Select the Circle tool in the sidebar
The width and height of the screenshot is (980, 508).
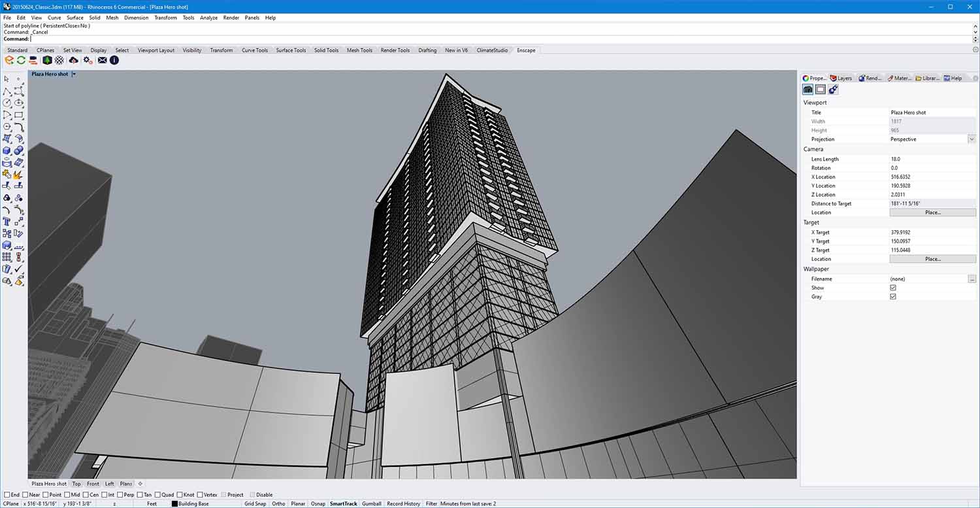(7, 103)
